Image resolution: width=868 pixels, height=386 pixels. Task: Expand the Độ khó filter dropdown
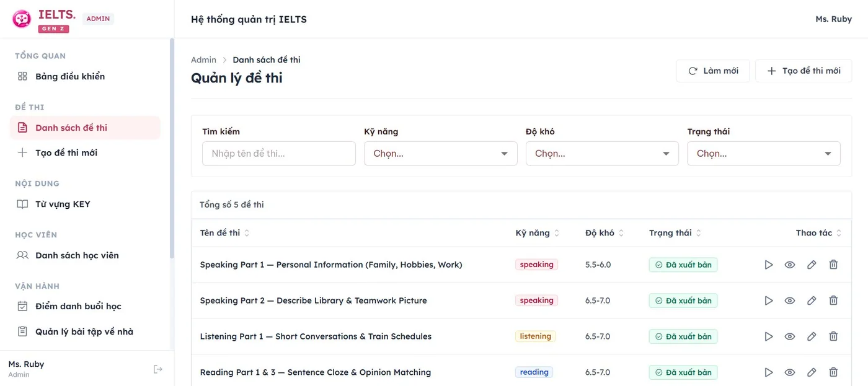(x=602, y=154)
